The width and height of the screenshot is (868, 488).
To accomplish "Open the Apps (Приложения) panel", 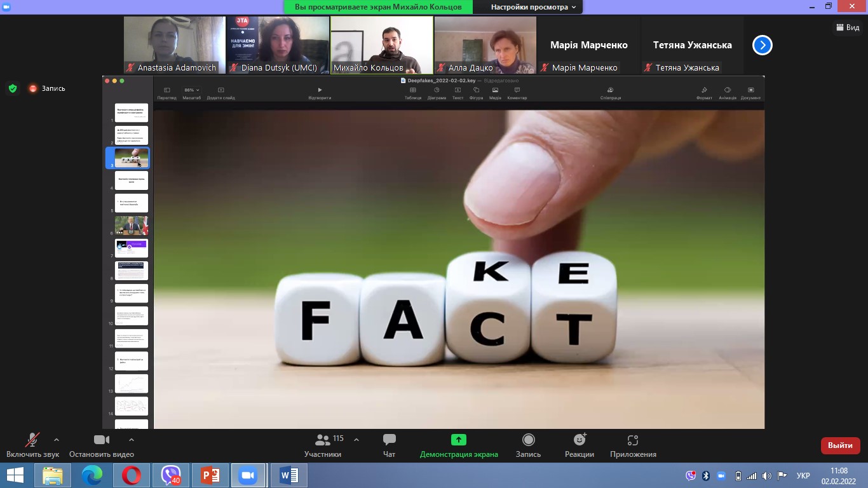I will click(632, 445).
